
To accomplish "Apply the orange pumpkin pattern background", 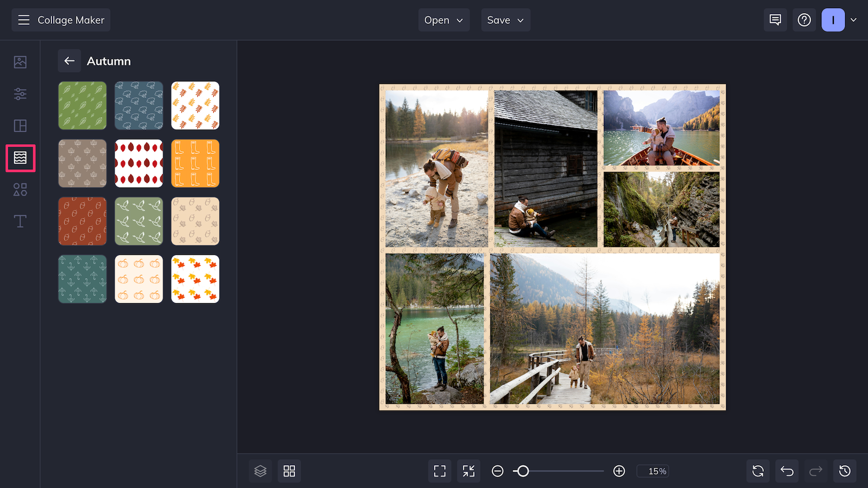I will pyautogui.click(x=138, y=279).
